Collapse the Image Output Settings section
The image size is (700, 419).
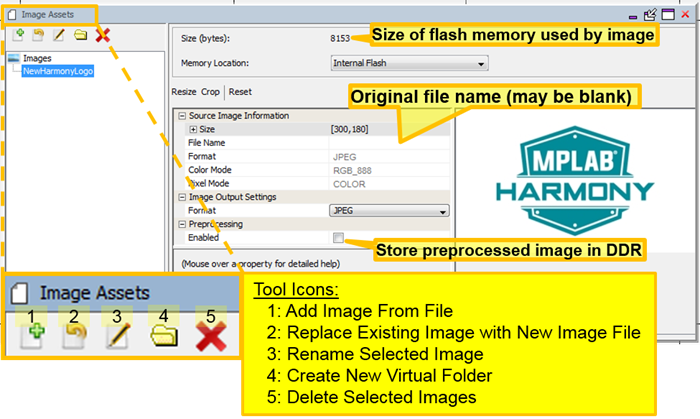pyautogui.click(x=182, y=197)
